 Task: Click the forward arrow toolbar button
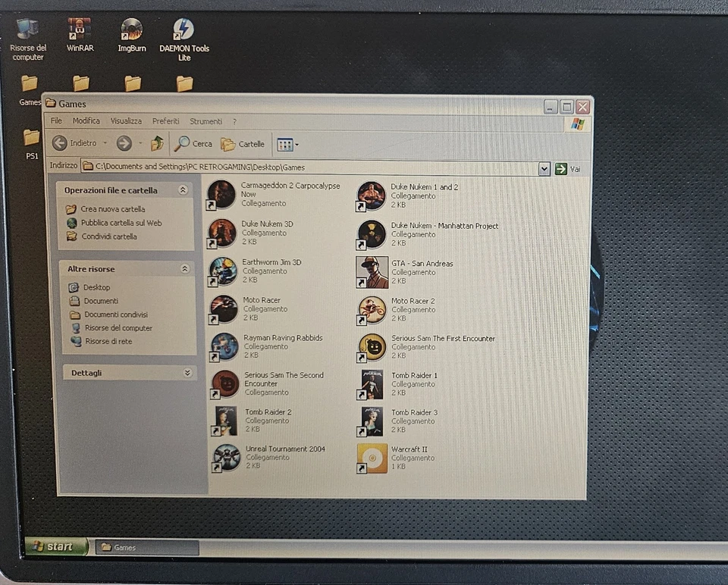(x=124, y=143)
